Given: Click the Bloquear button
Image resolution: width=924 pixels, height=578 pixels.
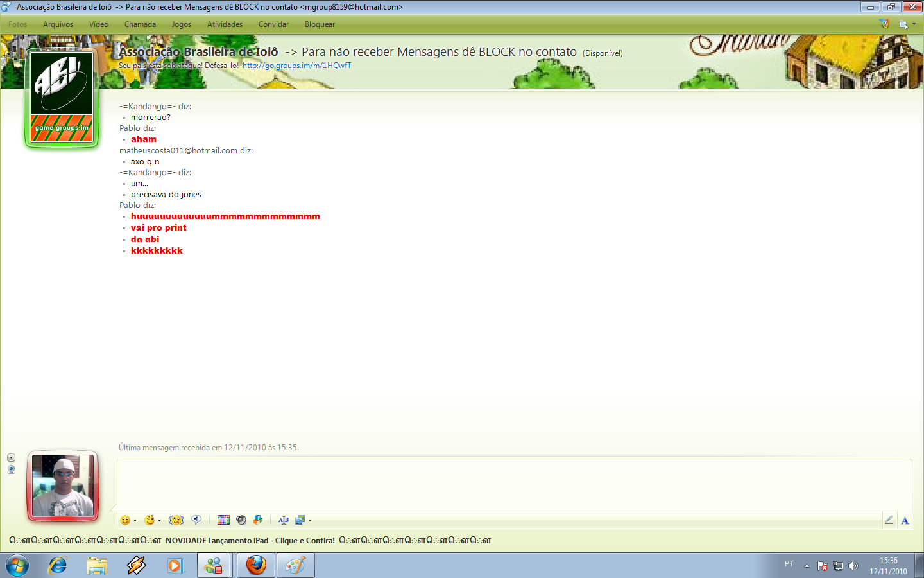Looking at the screenshot, I should click(x=320, y=24).
